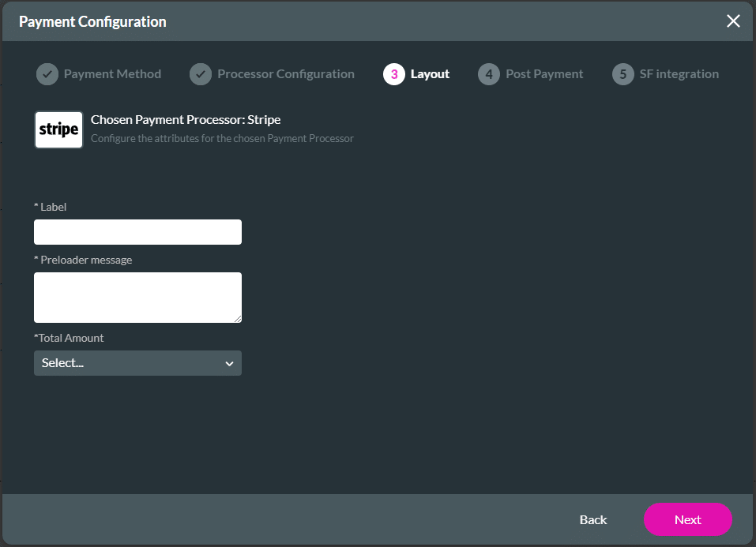Click the Preloader message text area
756x547 pixels.
click(x=137, y=298)
